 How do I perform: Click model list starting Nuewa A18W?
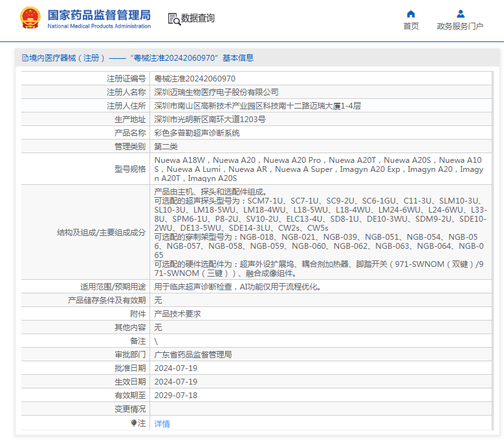tap(319, 169)
